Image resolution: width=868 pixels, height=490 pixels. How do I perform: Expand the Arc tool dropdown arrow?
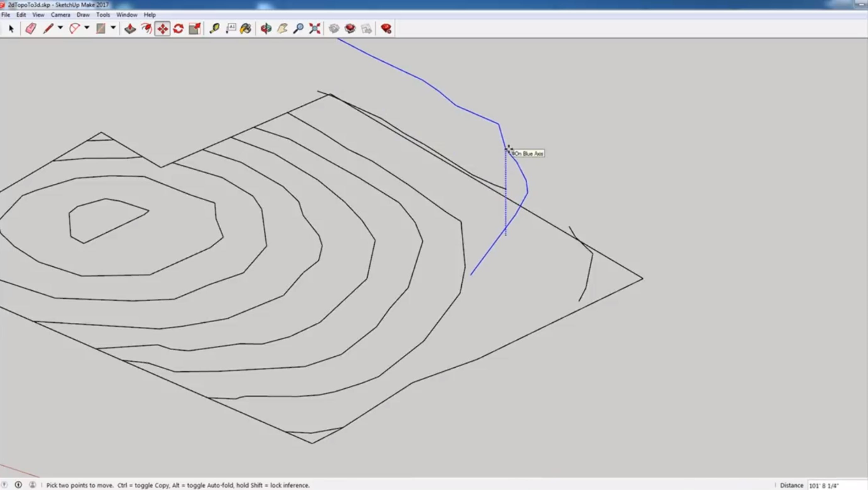coord(87,28)
